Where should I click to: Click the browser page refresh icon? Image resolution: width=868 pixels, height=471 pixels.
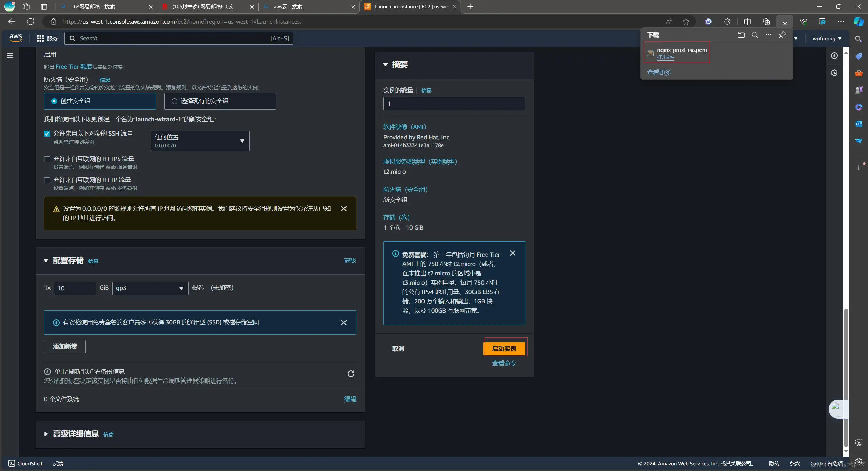(31, 22)
